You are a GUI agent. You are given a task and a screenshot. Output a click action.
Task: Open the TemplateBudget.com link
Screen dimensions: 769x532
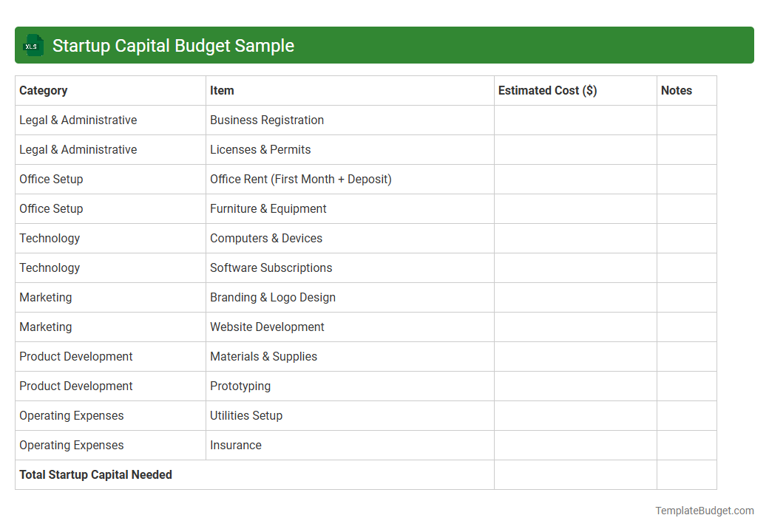705,510
